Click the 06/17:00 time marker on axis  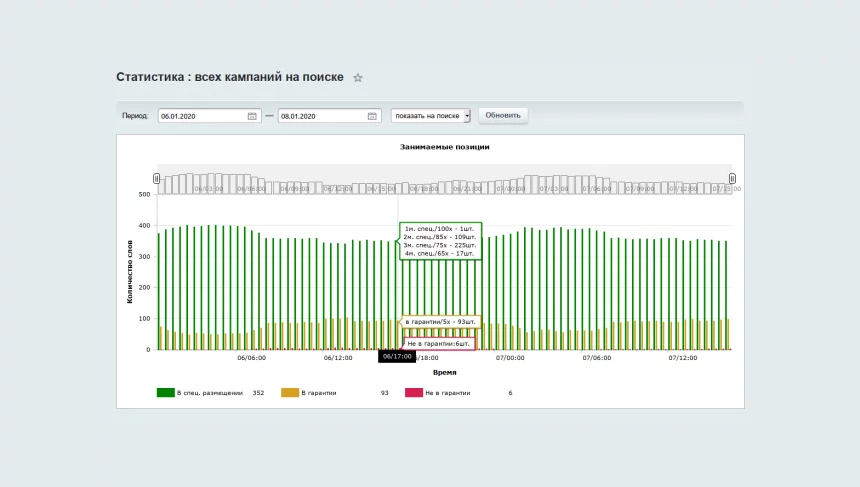click(397, 356)
